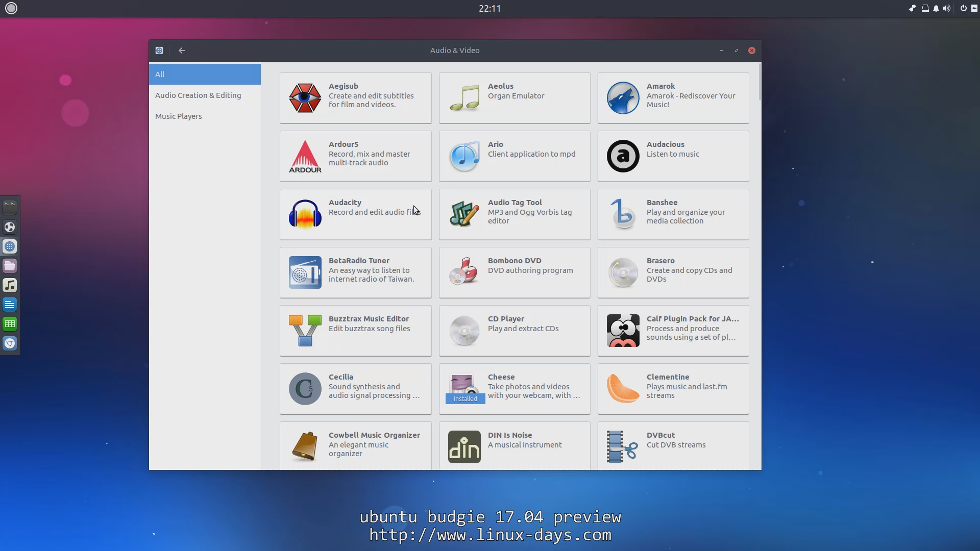Open spreadsheet app from the dock

[x=10, y=324]
